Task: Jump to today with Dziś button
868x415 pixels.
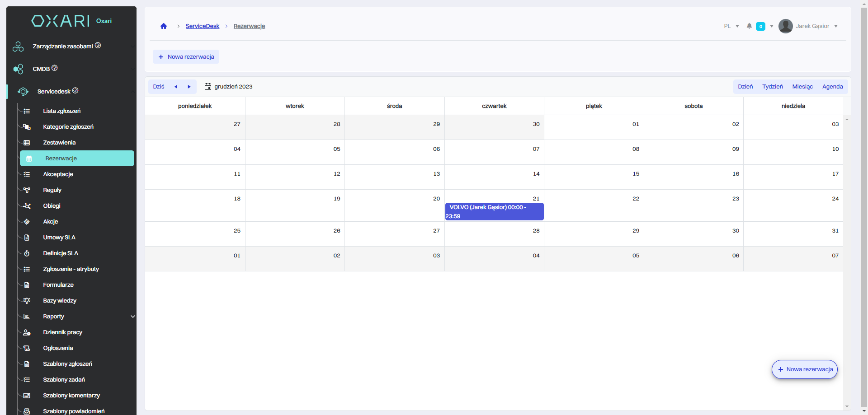Action: [159, 87]
